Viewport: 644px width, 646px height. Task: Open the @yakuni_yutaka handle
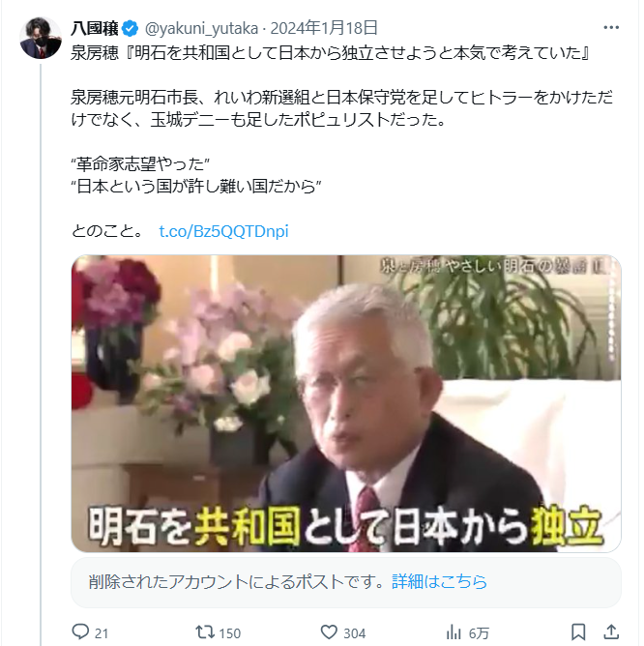click(201, 28)
